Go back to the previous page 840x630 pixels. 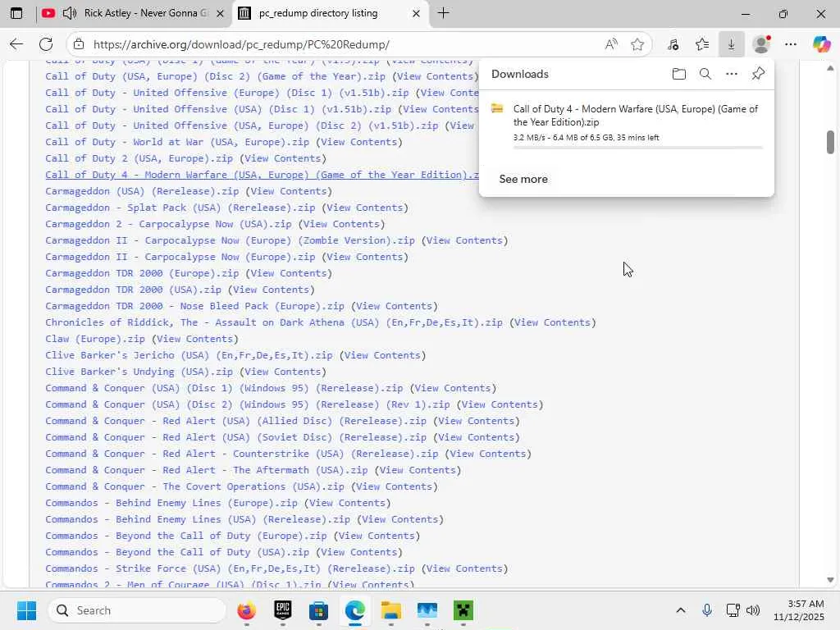click(16, 44)
